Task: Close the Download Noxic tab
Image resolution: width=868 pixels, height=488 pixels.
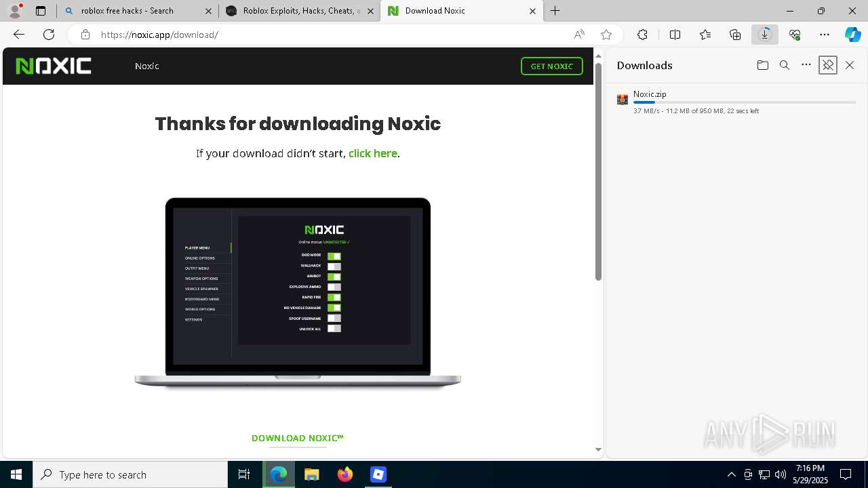Action: pyautogui.click(x=532, y=11)
